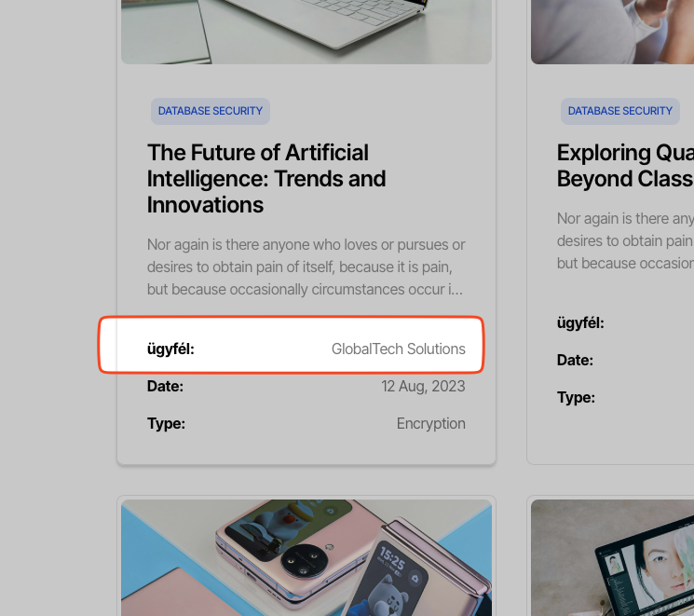Open 'The Future of Artificial Intelligence' article title
The height and width of the screenshot is (616, 694).
(266, 178)
